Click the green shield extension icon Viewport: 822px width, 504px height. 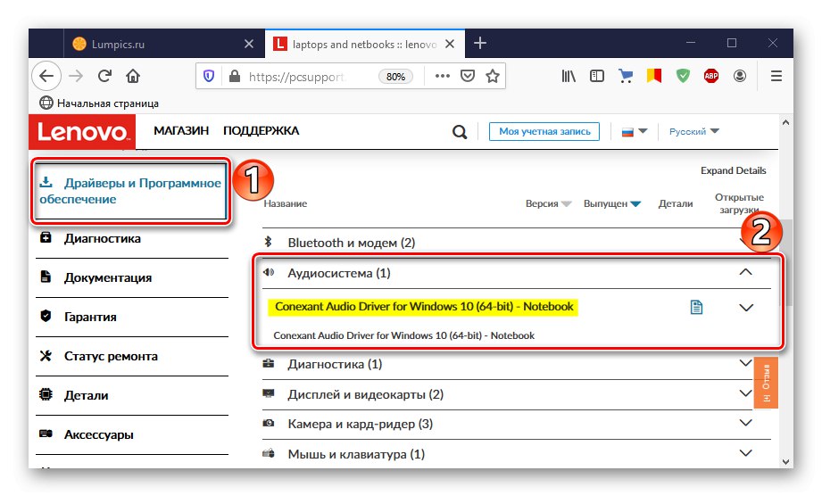point(683,76)
